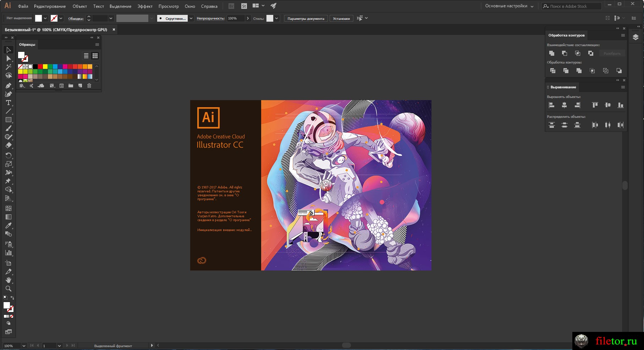The image size is (644, 350).
Task: Expand opacity slider arrow next to 100%
Action: point(248,18)
